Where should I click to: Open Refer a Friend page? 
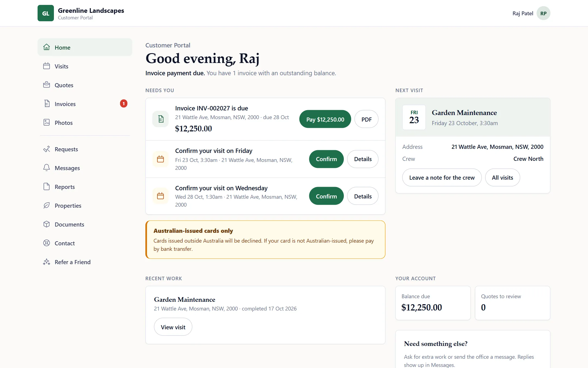(x=85, y=262)
